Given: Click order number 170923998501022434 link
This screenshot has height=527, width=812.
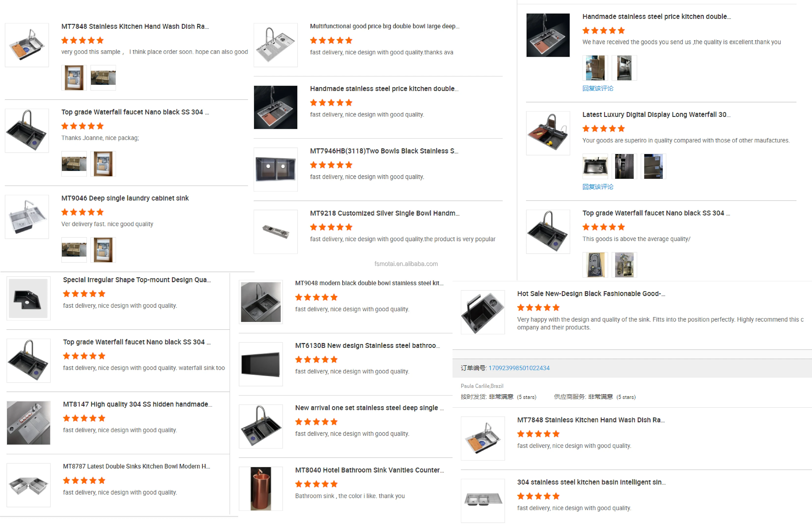Looking at the screenshot, I should (x=519, y=368).
